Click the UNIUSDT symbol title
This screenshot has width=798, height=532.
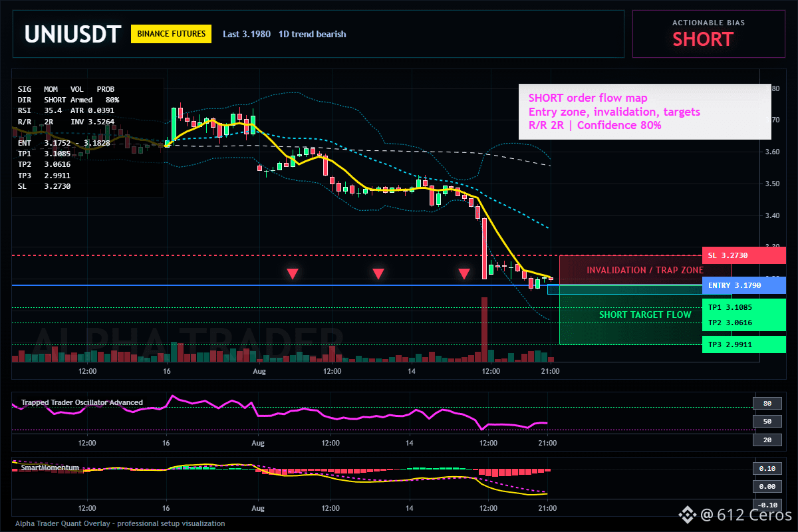(73, 34)
